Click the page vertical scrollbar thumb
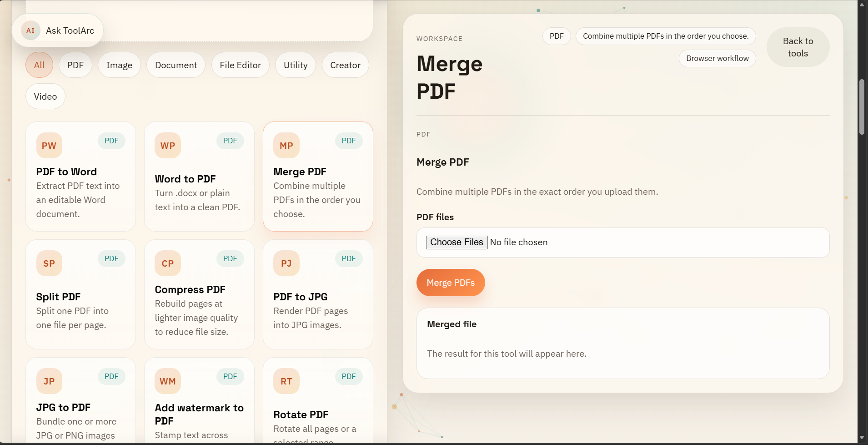This screenshot has width=868, height=445. click(862, 107)
